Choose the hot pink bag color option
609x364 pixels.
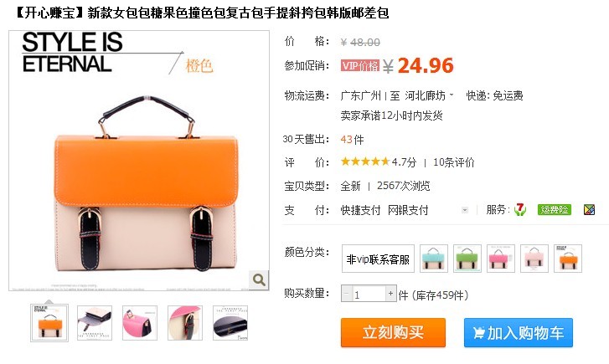pos(501,259)
